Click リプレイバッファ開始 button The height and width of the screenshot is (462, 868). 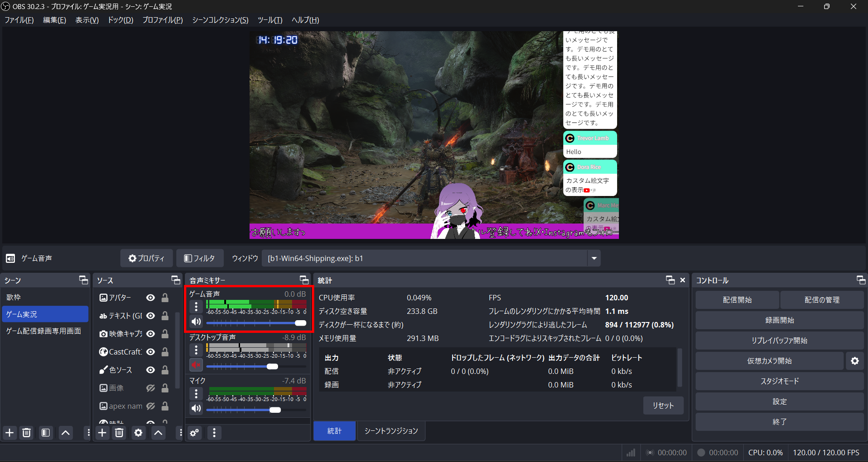click(x=779, y=341)
